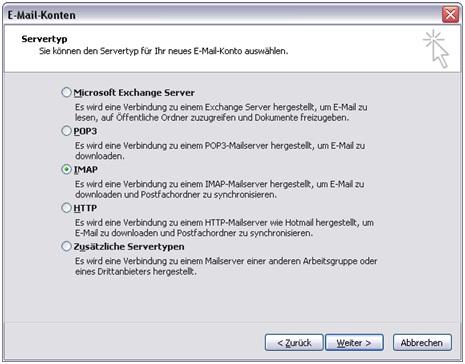Click the Servertyp heading

(x=44, y=39)
